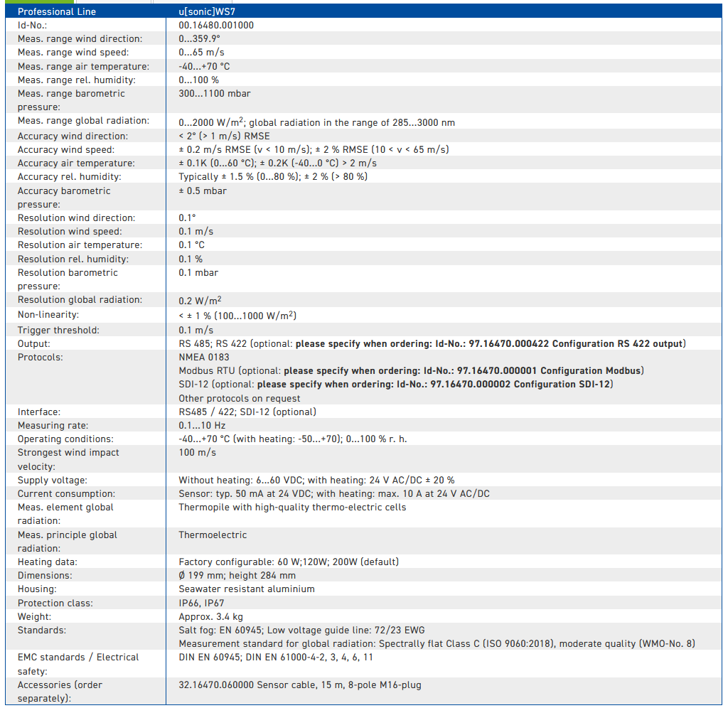Select the 'Sensor: typ. 50 mA at 24 VDC' value
728x708 pixels.
click(x=245, y=493)
